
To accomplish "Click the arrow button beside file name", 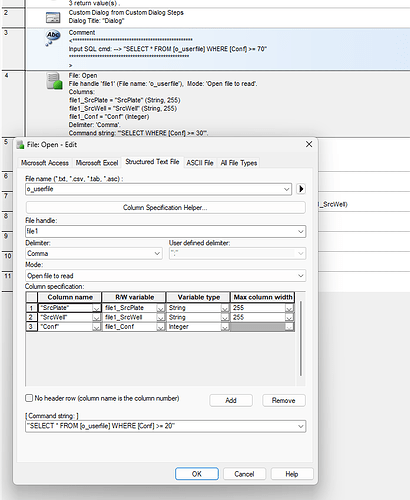I will (301, 189).
